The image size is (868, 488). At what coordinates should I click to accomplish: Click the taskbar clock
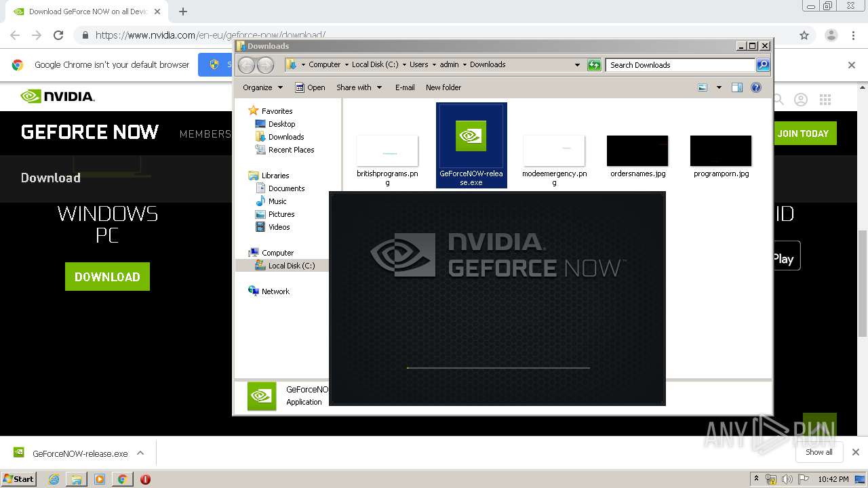click(x=833, y=479)
